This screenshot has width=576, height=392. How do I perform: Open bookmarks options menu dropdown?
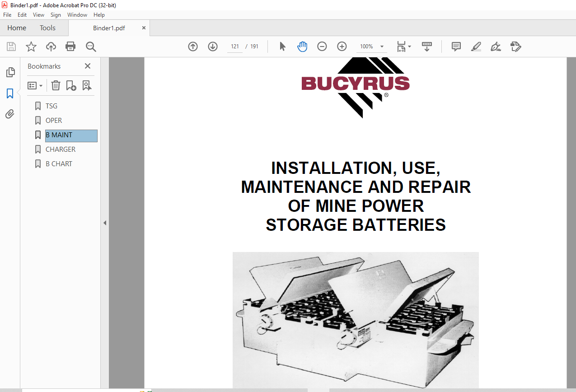35,85
